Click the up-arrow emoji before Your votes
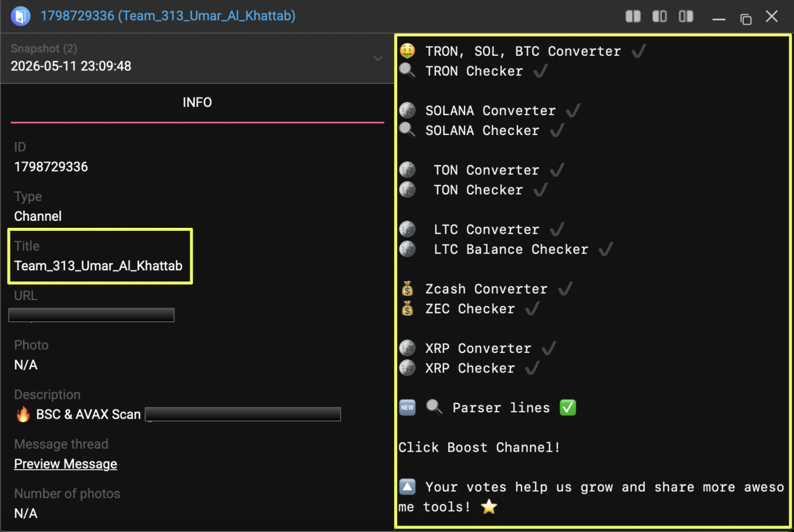794x532 pixels. tap(407, 487)
